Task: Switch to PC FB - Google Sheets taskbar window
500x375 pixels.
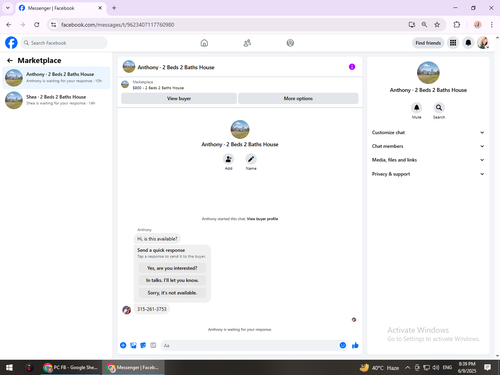Action: pos(71,367)
